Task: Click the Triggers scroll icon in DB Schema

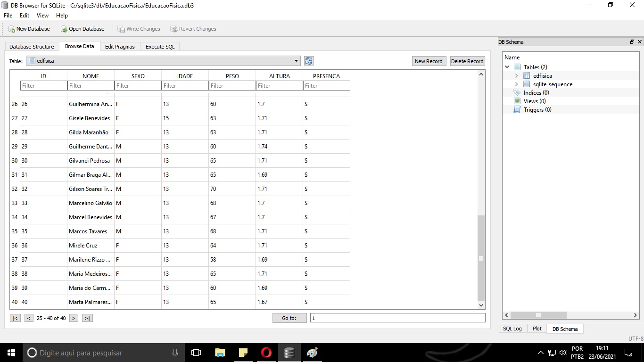Action: point(517,109)
